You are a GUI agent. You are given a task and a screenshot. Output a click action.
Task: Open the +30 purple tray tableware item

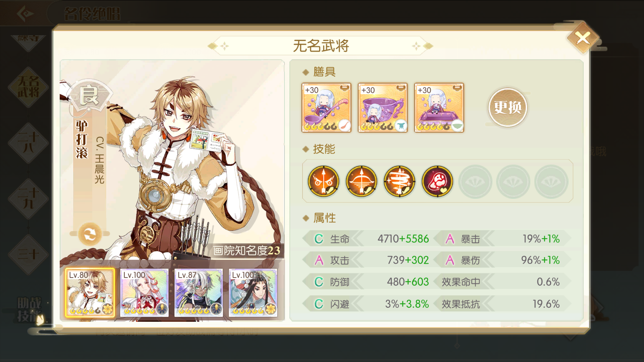439,108
